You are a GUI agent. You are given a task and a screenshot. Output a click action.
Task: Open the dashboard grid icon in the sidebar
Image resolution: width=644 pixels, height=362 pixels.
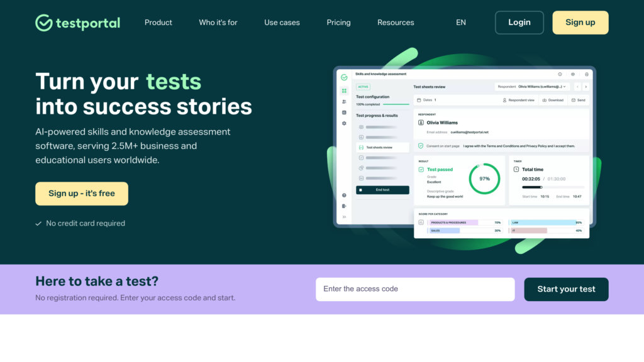pyautogui.click(x=344, y=91)
